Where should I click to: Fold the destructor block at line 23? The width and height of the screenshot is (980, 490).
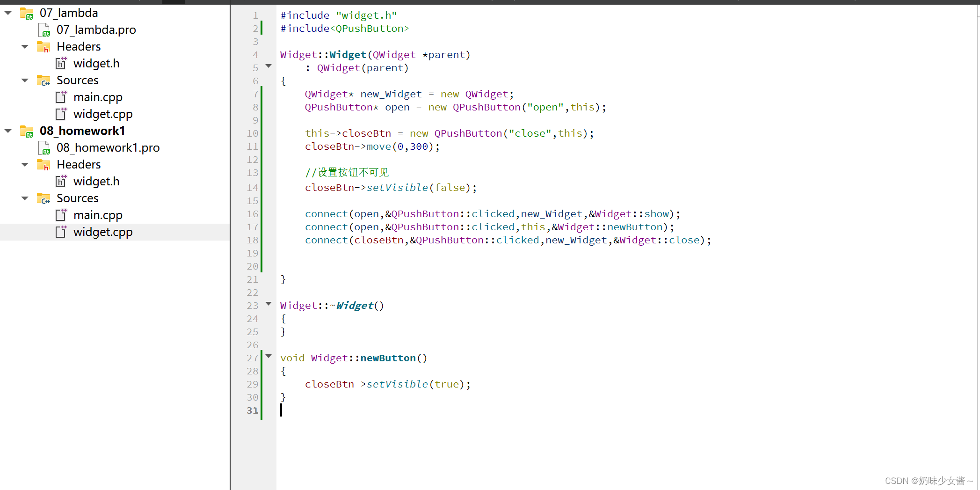(x=269, y=304)
